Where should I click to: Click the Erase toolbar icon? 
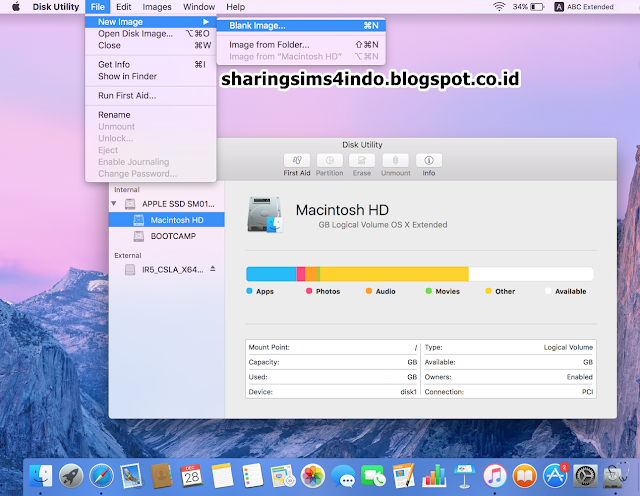pos(362,160)
